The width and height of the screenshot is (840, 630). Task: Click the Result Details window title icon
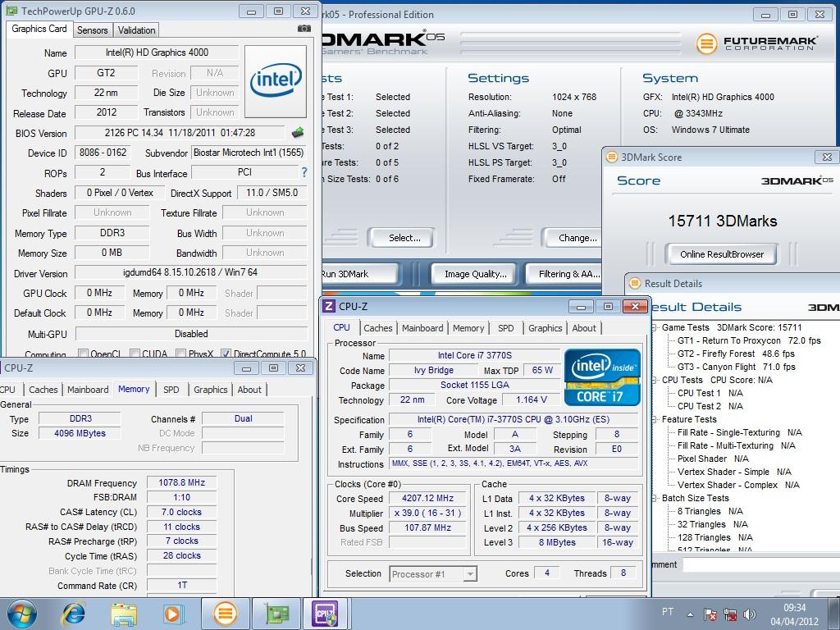635,283
